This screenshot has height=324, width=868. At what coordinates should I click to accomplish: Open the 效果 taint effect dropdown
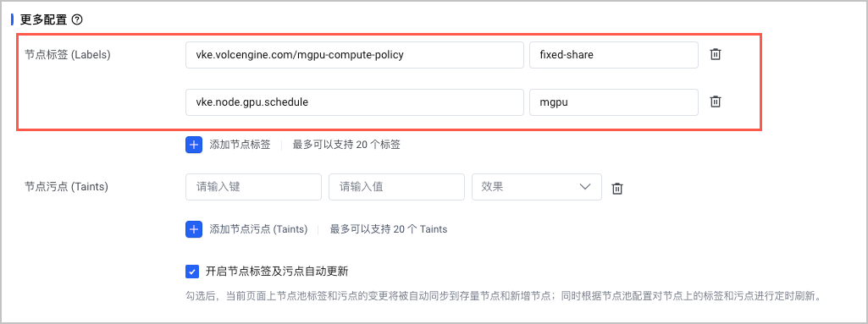536,187
